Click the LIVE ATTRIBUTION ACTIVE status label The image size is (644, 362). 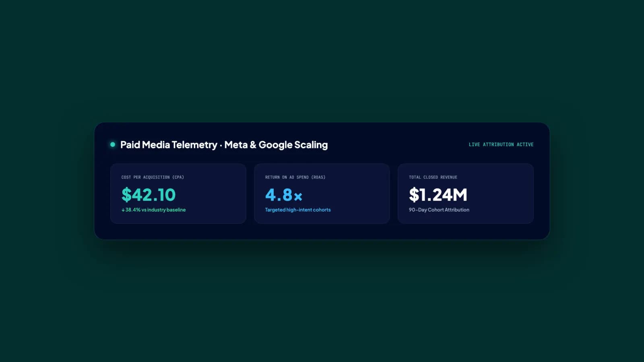(x=501, y=144)
